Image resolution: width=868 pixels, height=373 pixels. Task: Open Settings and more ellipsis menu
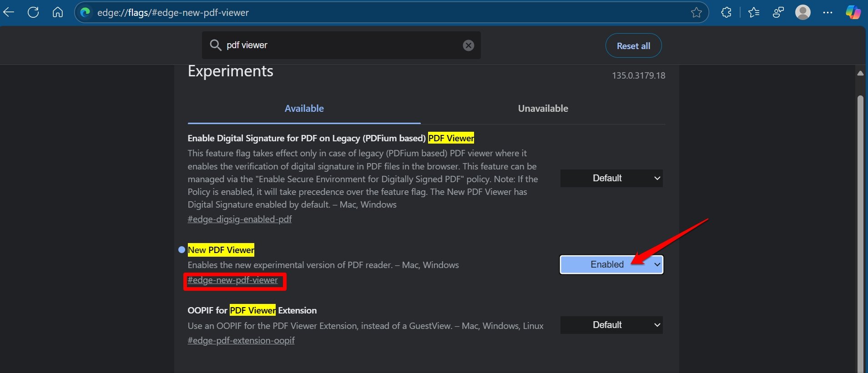coord(828,12)
